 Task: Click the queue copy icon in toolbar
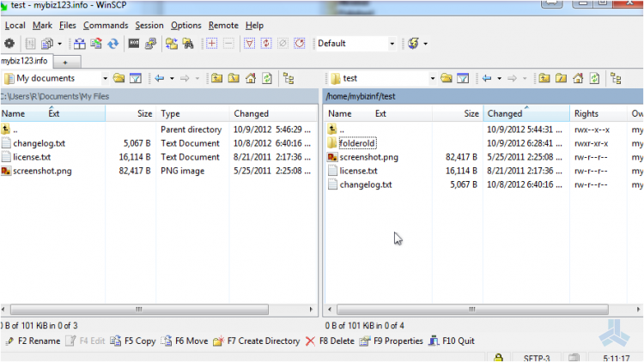[47, 44]
